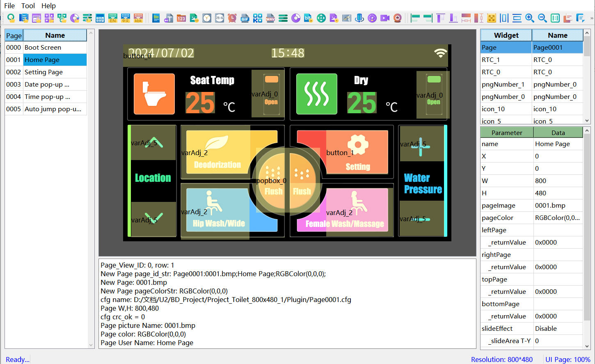Click the QR code widget icon

[258, 18]
